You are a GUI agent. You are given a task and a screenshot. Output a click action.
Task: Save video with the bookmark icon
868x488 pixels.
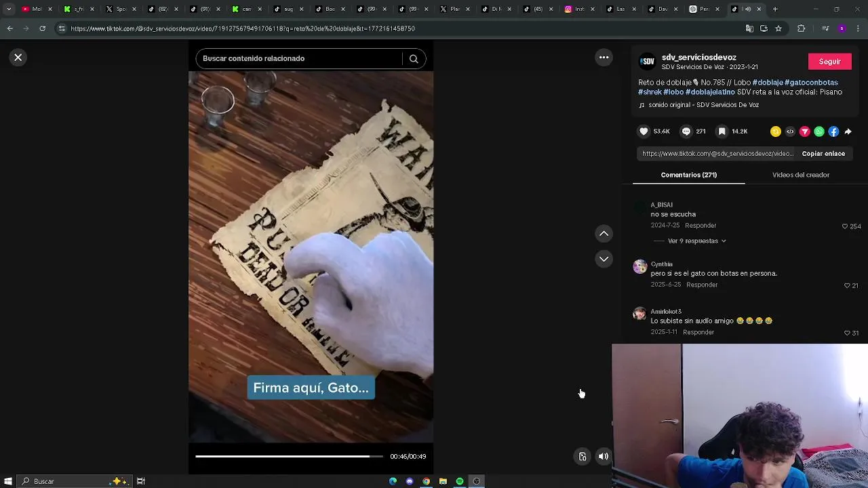click(722, 131)
